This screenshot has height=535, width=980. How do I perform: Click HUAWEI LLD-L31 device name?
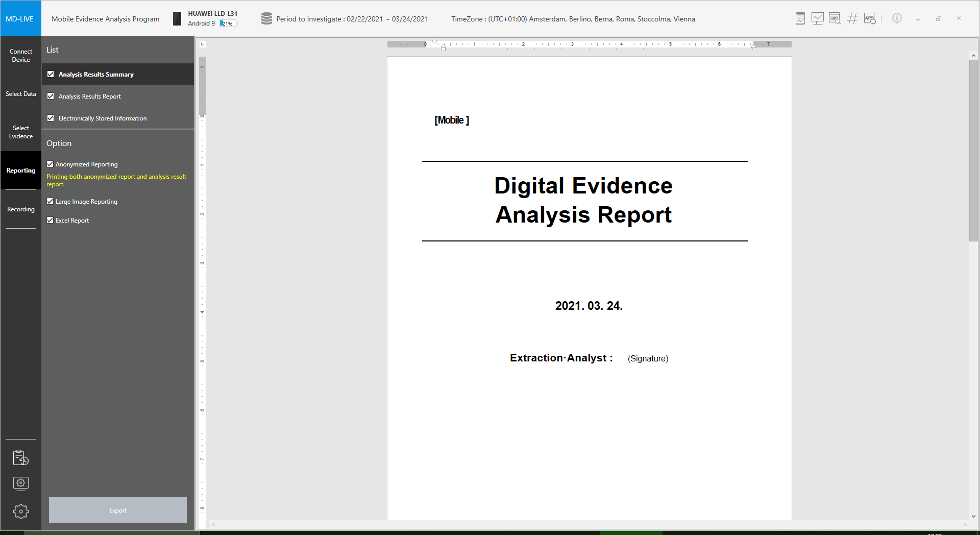[213, 14]
